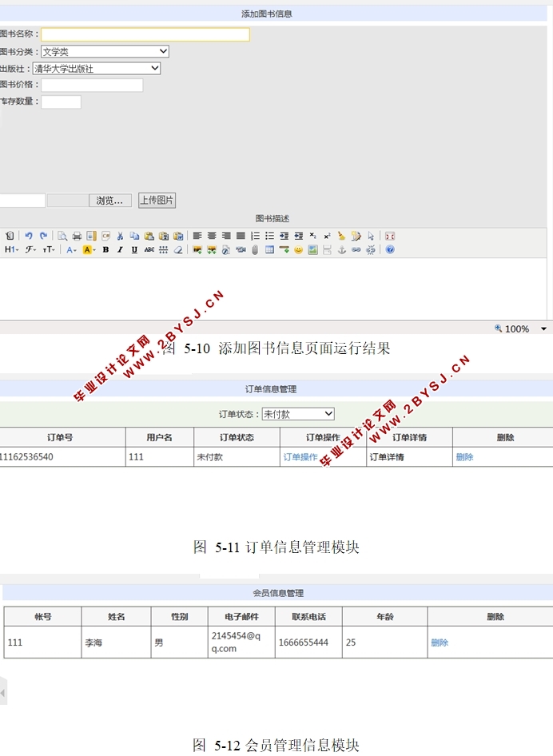Viewport: 553px width, 756px height.
Task: Click the 库存数量 input field
Action: pyautogui.click(x=61, y=101)
